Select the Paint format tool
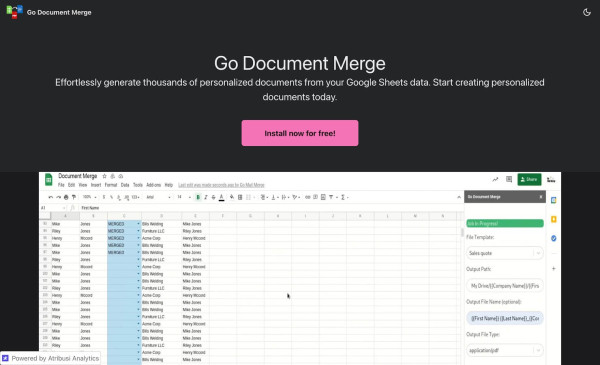Image resolution: width=600 pixels, height=365 pixels. pos(74,197)
